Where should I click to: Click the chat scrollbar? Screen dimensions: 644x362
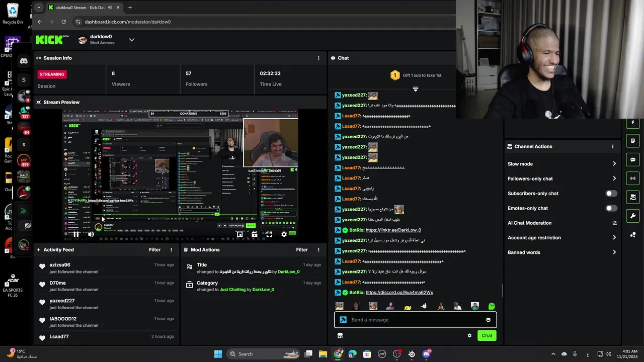(503, 291)
